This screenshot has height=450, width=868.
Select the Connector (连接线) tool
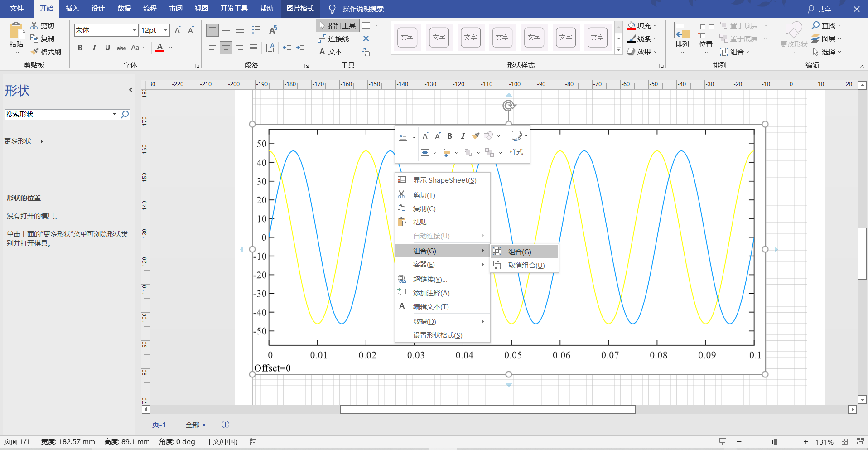tap(334, 39)
